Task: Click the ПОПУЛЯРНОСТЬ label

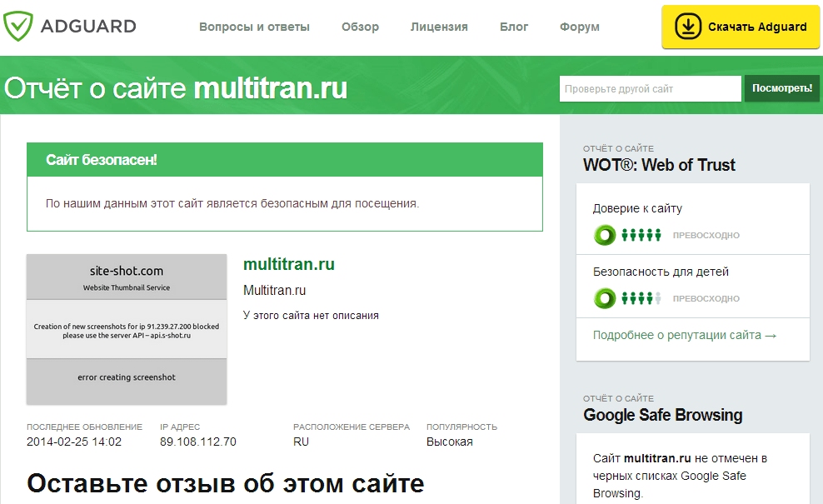Action: pyautogui.click(x=461, y=427)
